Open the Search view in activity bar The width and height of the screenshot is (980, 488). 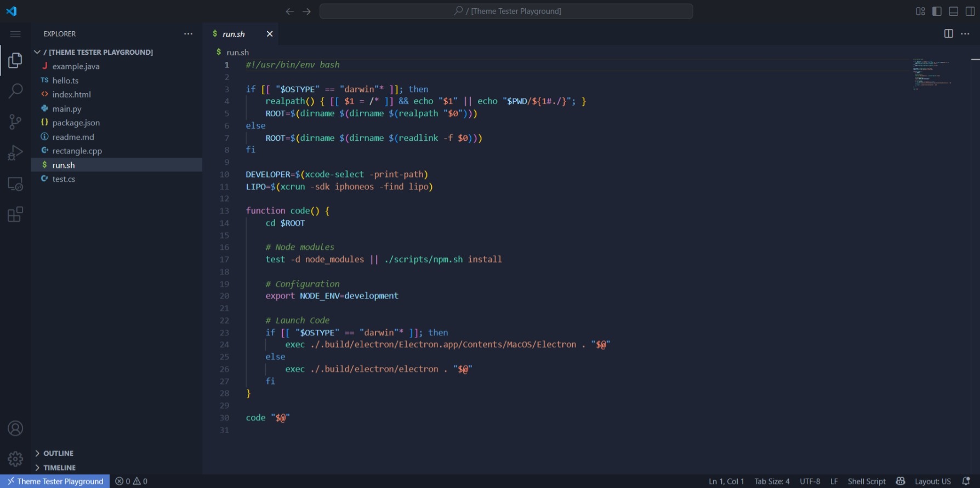click(x=15, y=91)
